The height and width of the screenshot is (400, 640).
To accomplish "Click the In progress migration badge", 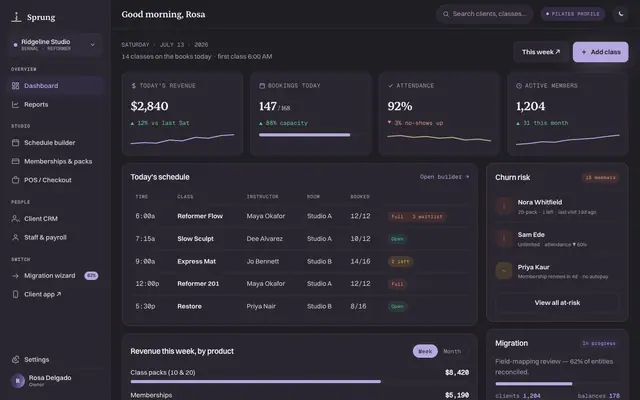I will (x=599, y=343).
